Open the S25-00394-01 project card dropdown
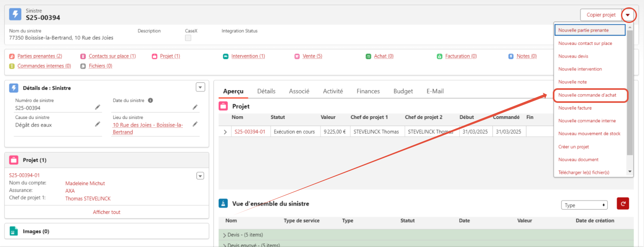Viewport: 644px width, 247px height. (200, 176)
